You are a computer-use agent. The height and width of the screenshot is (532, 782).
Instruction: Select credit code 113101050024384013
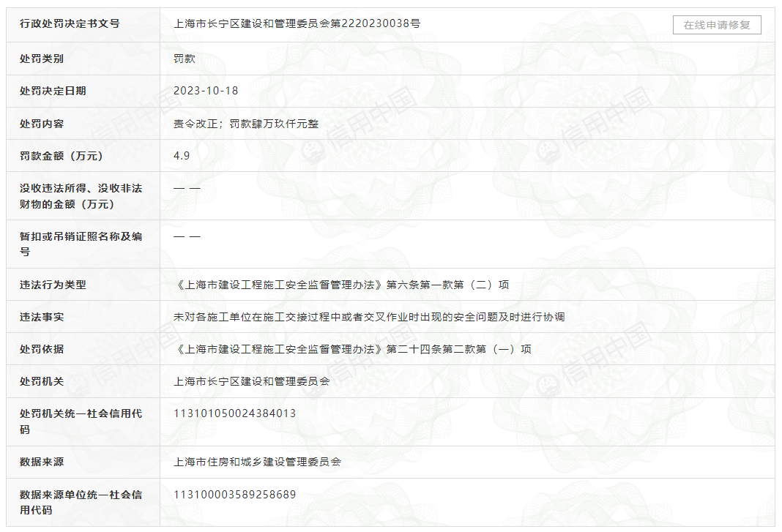(x=234, y=413)
